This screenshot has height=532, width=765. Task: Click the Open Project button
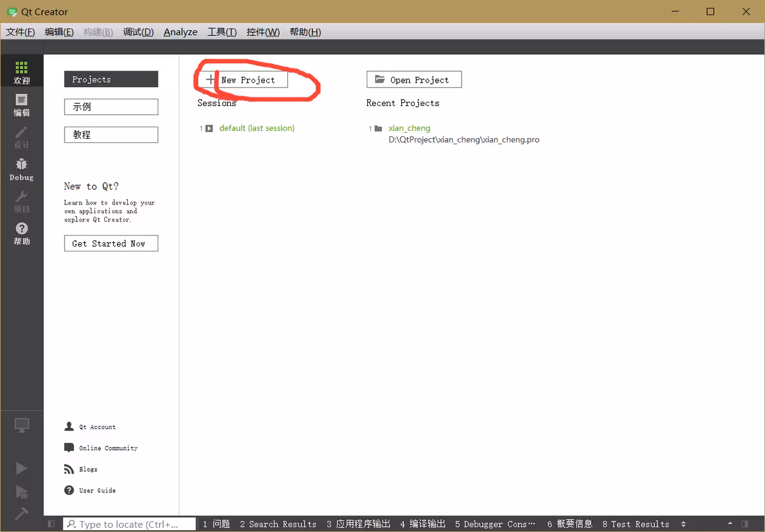pos(414,79)
